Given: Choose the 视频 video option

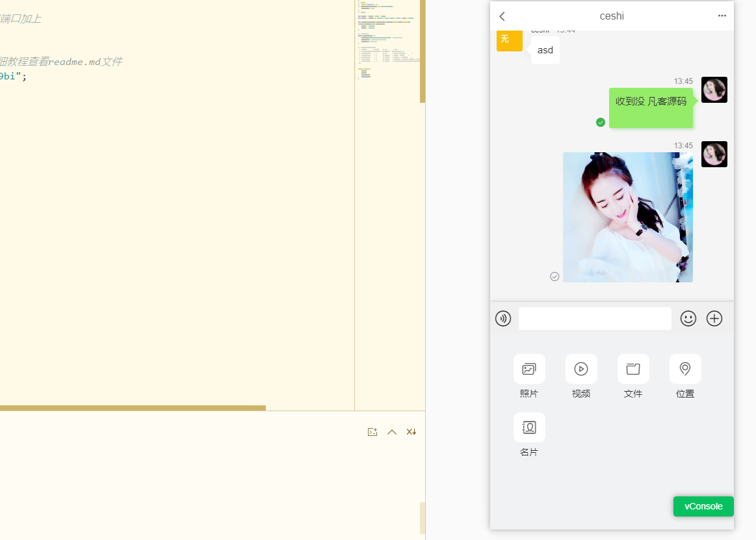Looking at the screenshot, I should point(581,377).
